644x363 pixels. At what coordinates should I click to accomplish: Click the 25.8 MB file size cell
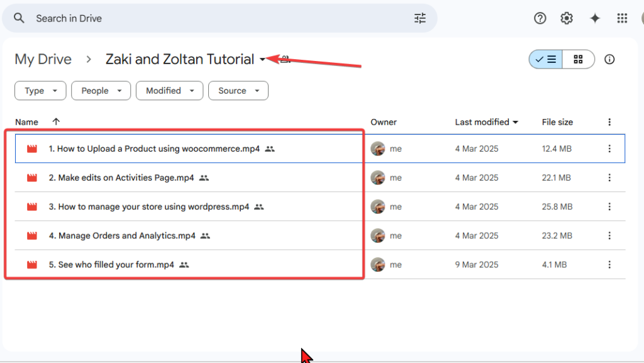[557, 206]
